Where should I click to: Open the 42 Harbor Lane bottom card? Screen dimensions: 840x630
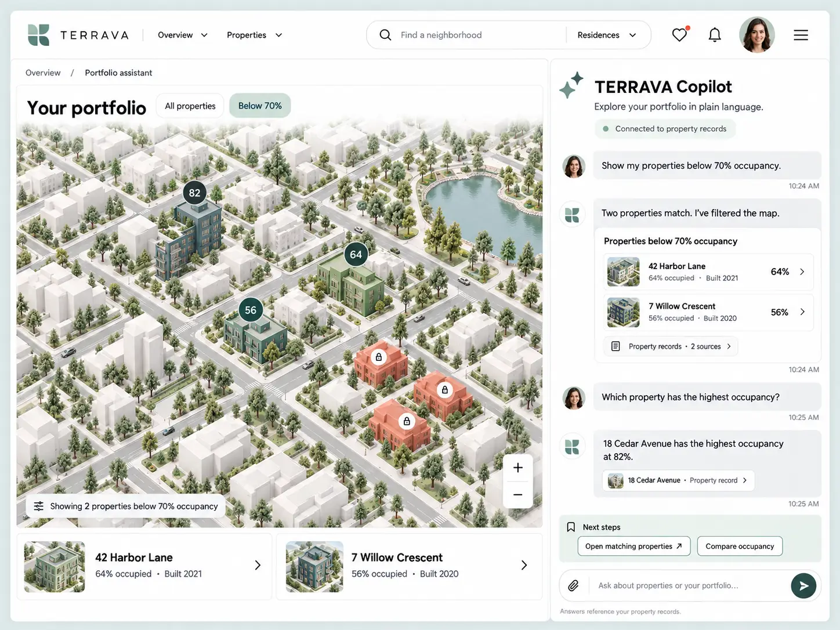pos(144,566)
